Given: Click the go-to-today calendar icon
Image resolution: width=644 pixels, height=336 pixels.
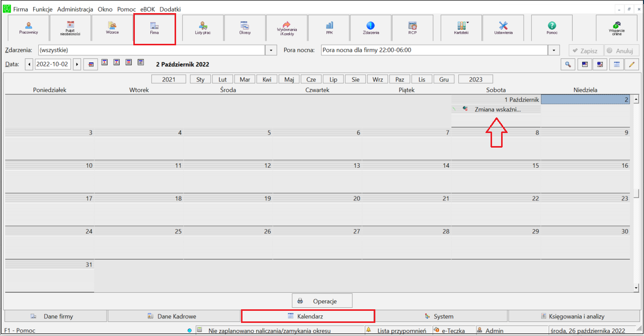Looking at the screenshot, I should tap(91, 64).
